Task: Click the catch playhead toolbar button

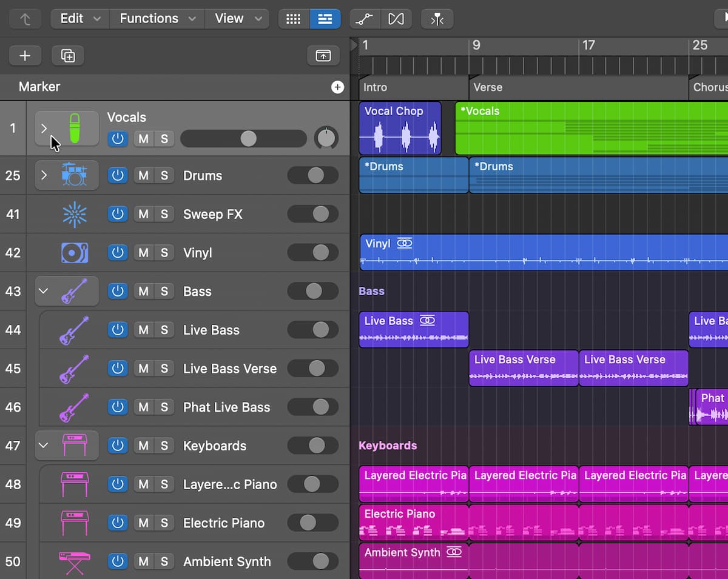Action: [x=437, y=19]
